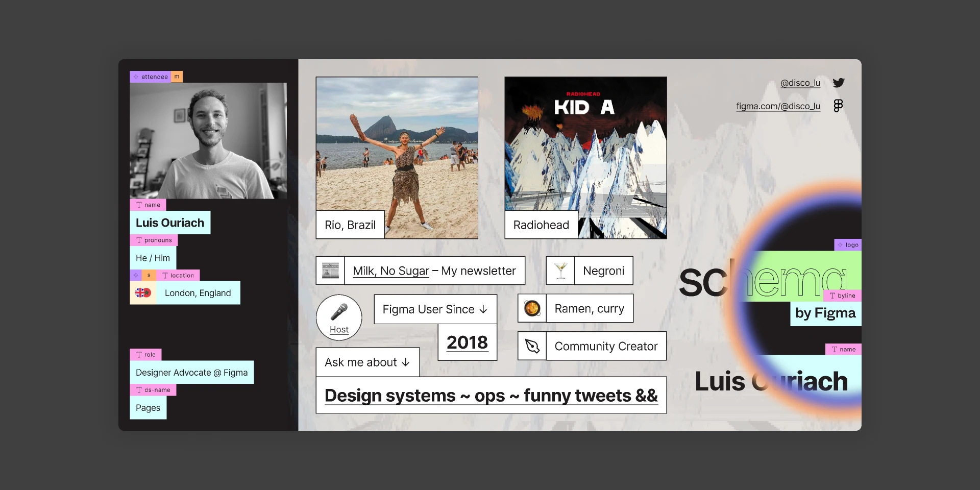Click the attendee profile portrait photo

click(x=208, y=140)
